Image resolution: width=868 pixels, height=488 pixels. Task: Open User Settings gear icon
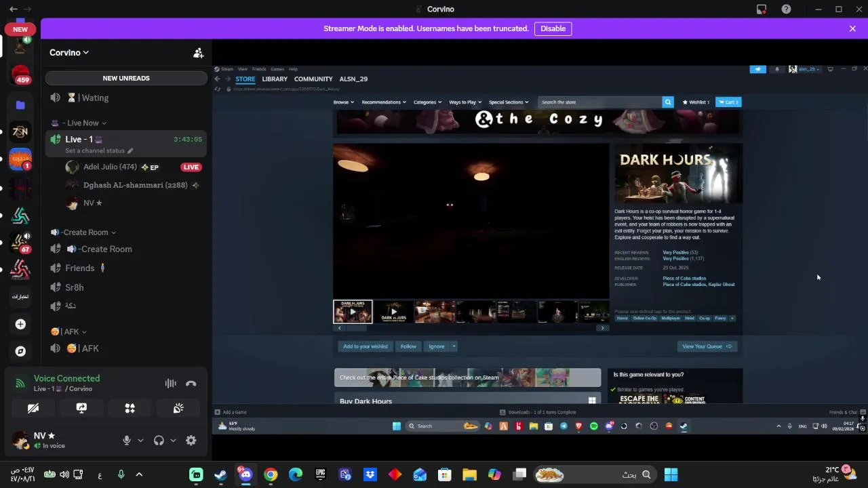coord(191,440)
